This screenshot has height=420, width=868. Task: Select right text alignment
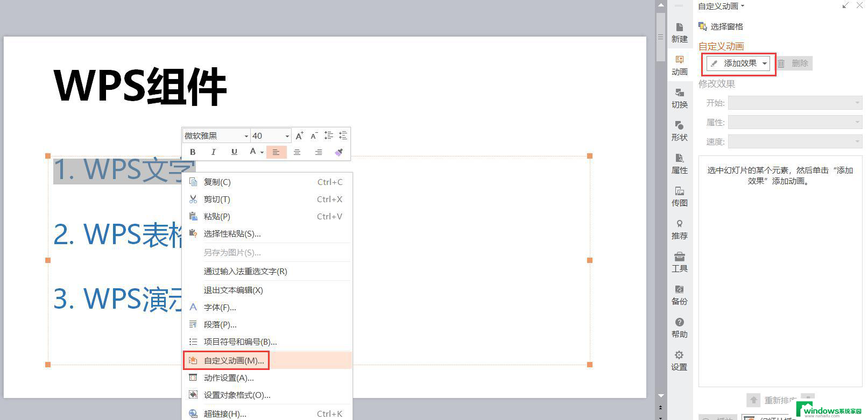point(319,152)
